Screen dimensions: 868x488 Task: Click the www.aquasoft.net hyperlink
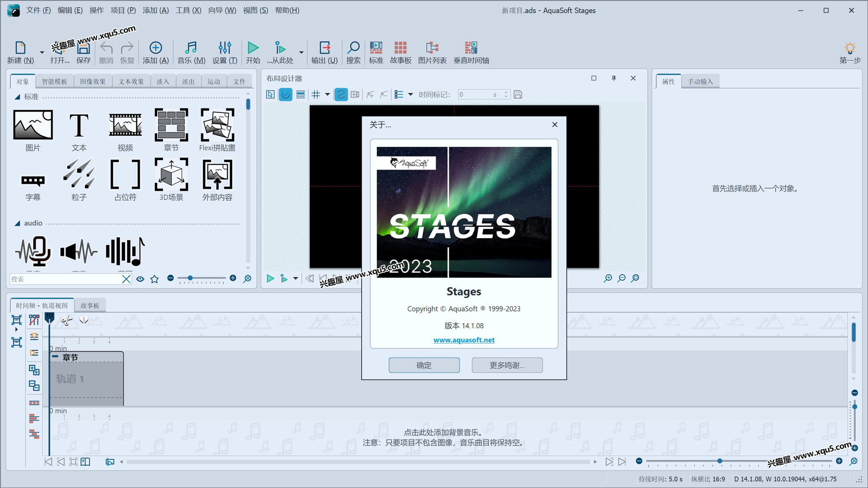pos(465,339)
